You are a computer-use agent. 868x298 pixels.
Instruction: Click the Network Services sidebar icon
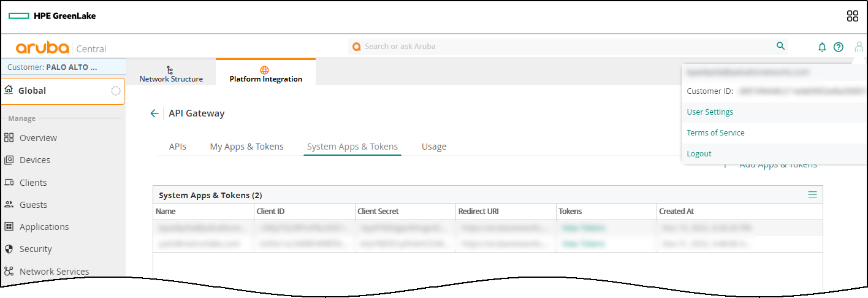click(x=9, y=271)
